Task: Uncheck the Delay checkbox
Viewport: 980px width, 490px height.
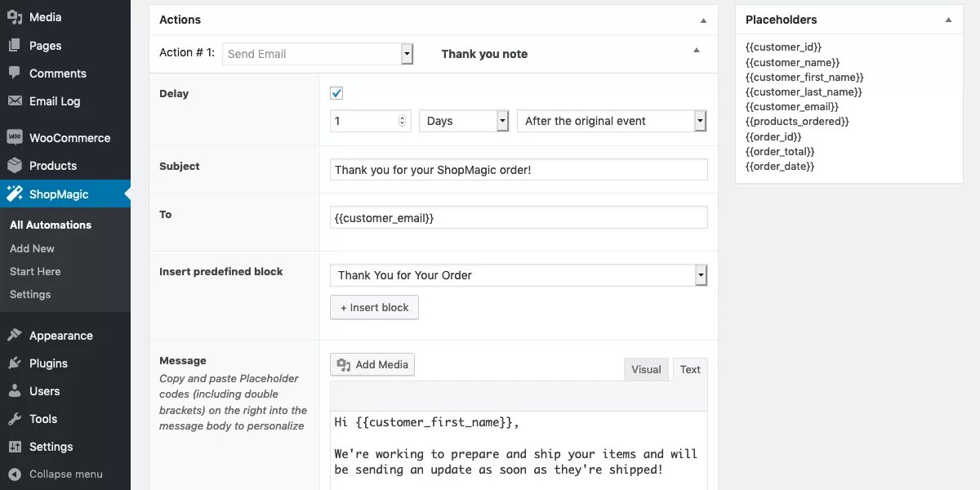Action: coord(336,94)
